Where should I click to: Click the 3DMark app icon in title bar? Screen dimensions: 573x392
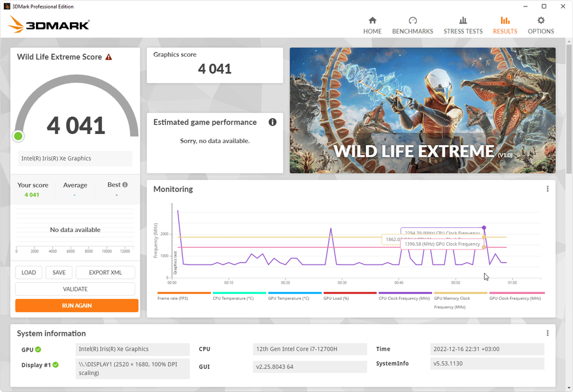(7, 7)
